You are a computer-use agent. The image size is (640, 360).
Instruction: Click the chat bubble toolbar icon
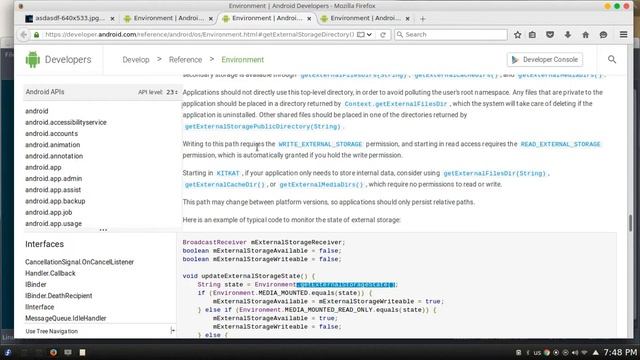tap(603, 35)
